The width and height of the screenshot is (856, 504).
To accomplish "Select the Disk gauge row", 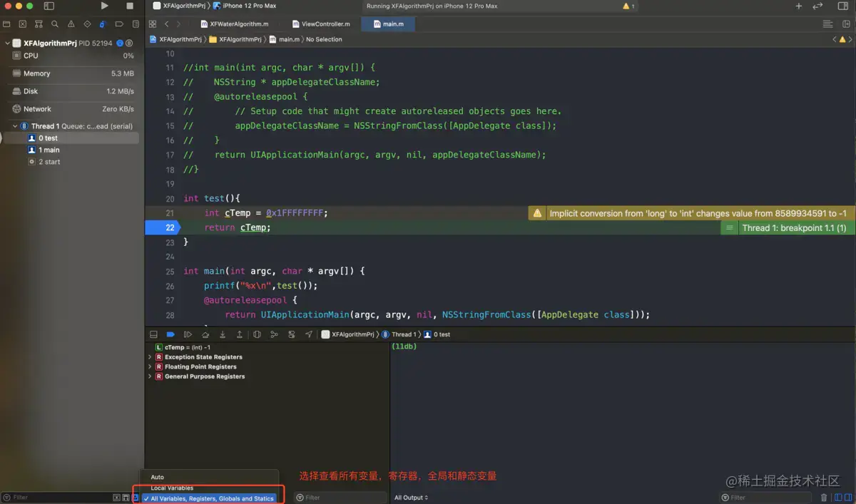I will pyautogui.click(x=72, y=91).
